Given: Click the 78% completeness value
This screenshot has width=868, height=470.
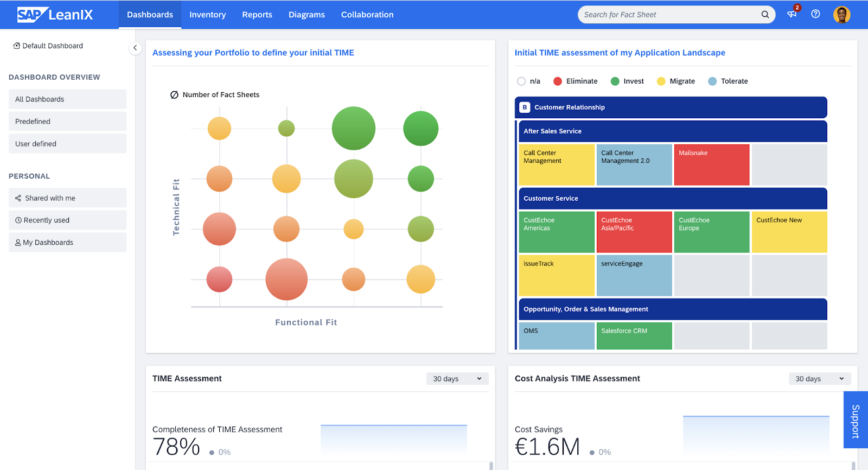Looking at the screenshot, I should 176,447.
